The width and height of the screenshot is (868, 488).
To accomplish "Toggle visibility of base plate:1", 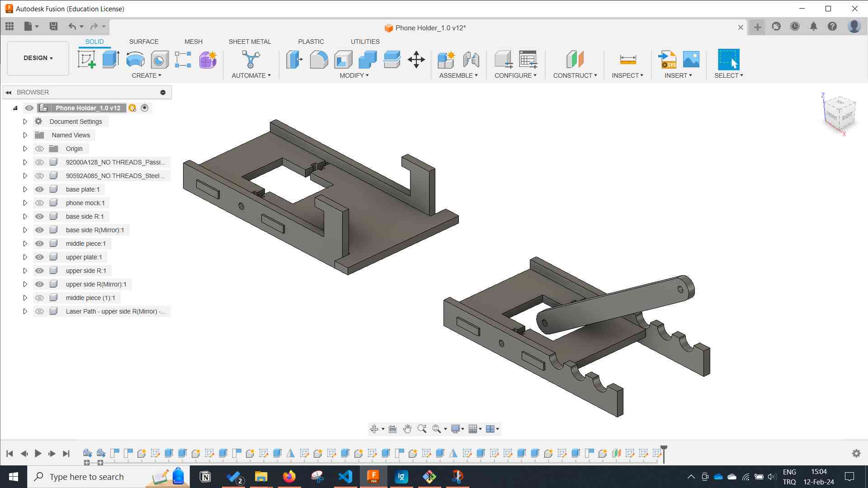I will tap(40, 189).
